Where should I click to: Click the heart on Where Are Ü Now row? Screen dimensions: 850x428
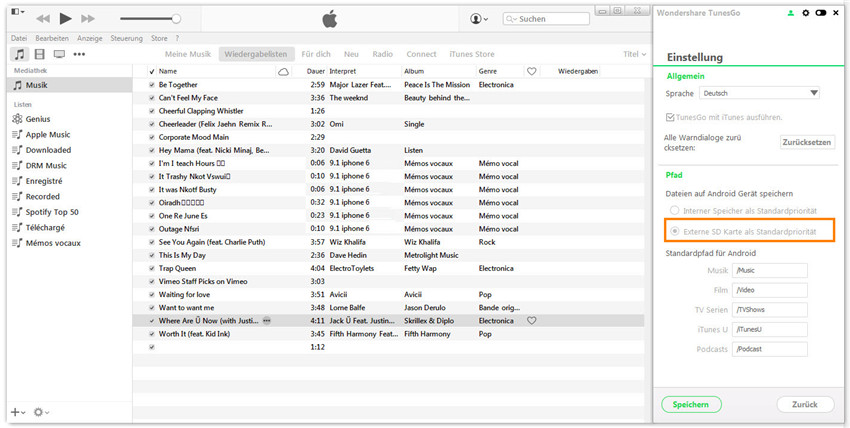coord(532,321)
